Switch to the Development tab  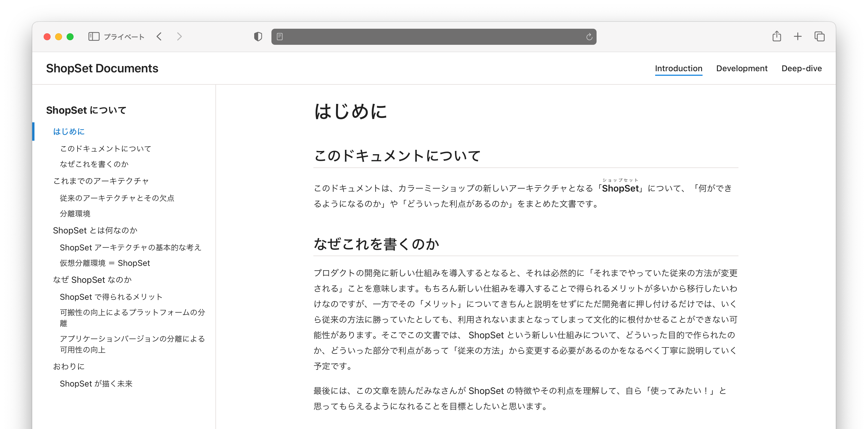pyautogui.click(x=742, y=68)
